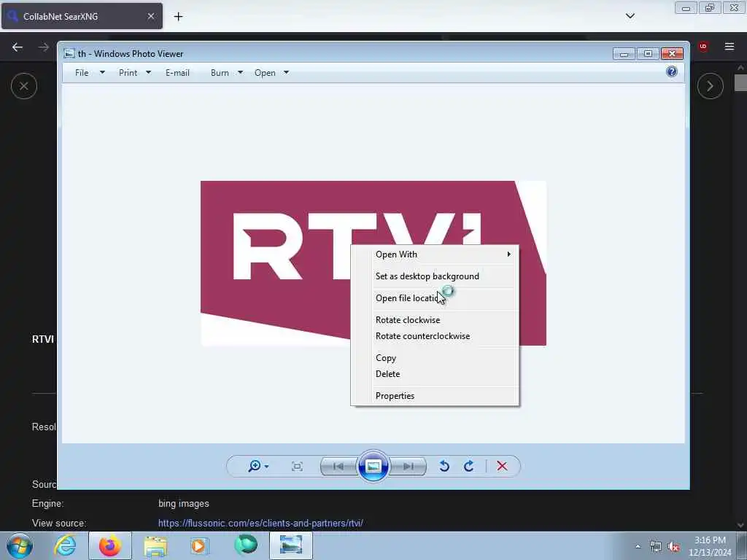Open the Print menu
Viewport: 747px width, 560px height.
click(x=128, y=73)
